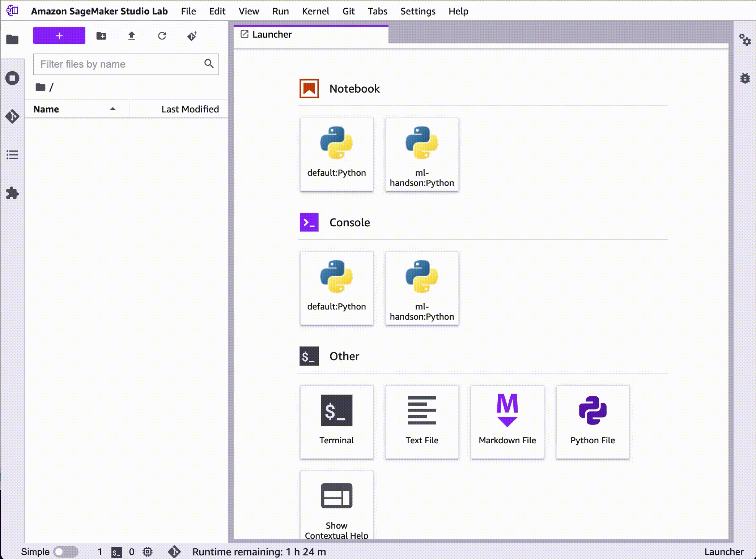The width and height of the screenshot is (756, 559).
Task: Open the File Browser sidebar icon
Action: coord(12,39)
